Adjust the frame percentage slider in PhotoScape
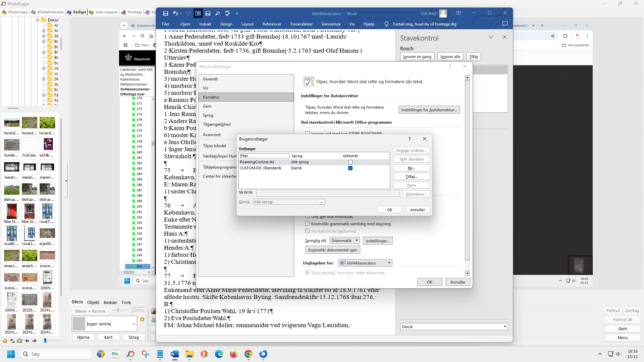This screenshot has width=644, height=362. 118,310
